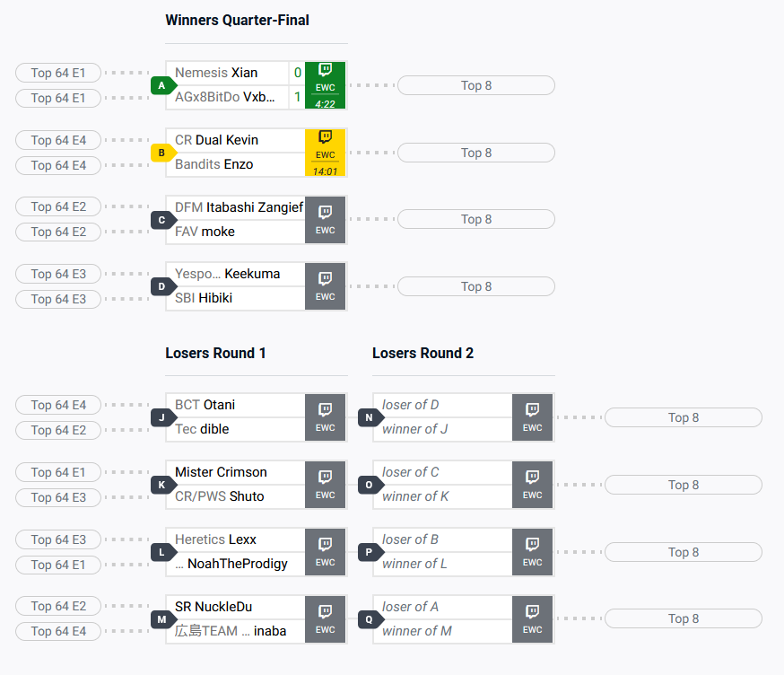
Task: Click the match P letter badge
Action: click(371, 552)
